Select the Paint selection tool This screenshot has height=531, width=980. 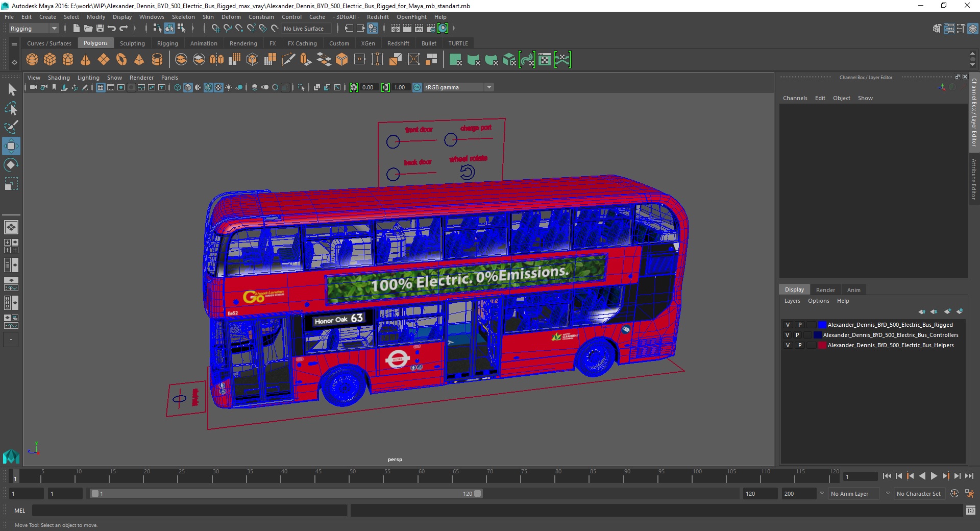click(11, 127)
